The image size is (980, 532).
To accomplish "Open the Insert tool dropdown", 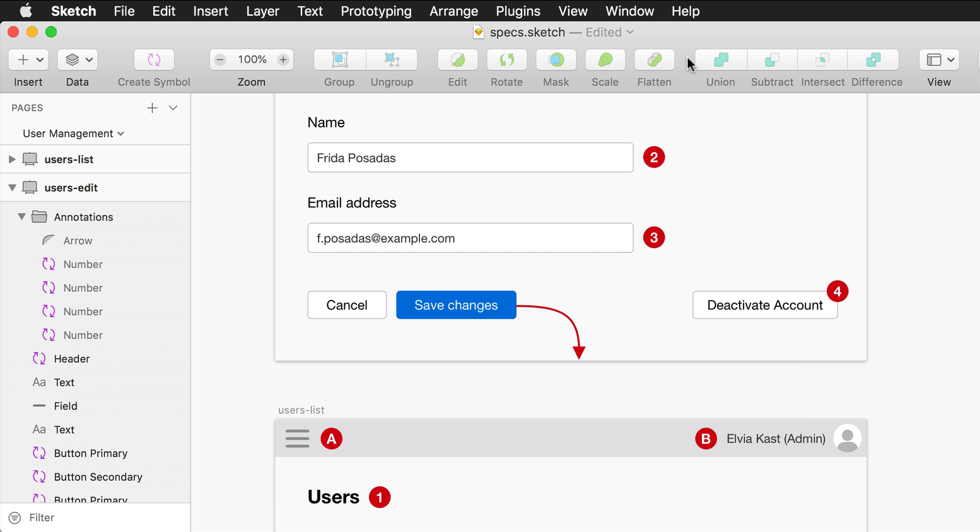I will click(28, 60).
